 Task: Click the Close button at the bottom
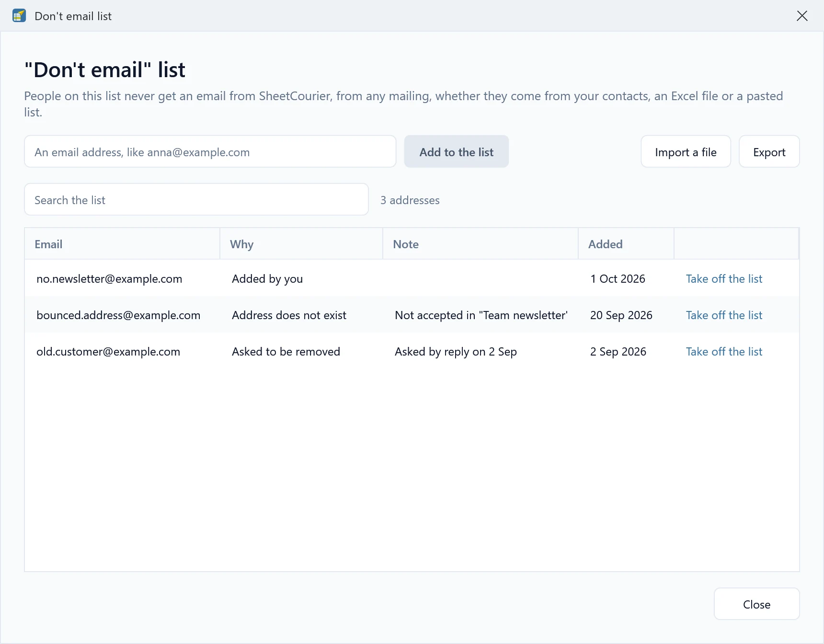[x=756, y=604]
